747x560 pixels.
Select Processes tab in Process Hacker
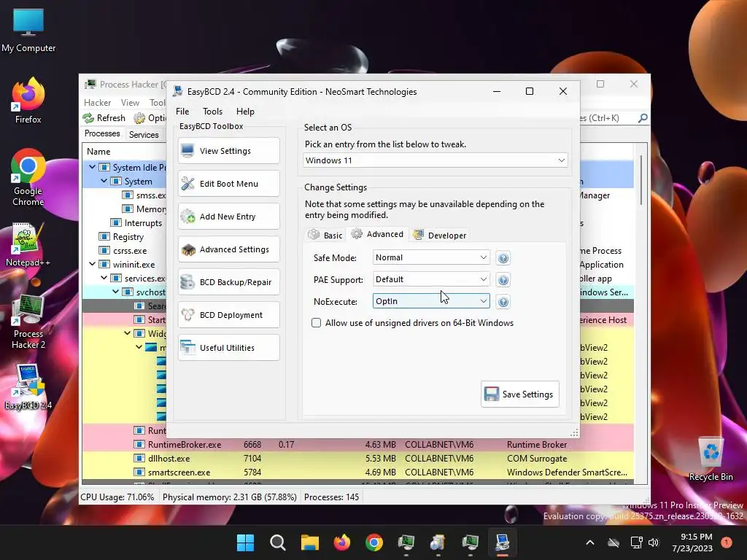point(102,134)
